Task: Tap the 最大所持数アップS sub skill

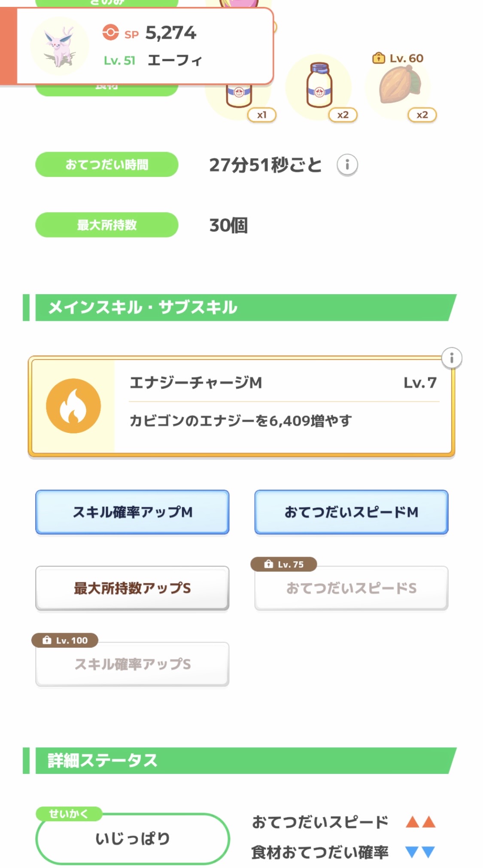Action: pos(132,588)
